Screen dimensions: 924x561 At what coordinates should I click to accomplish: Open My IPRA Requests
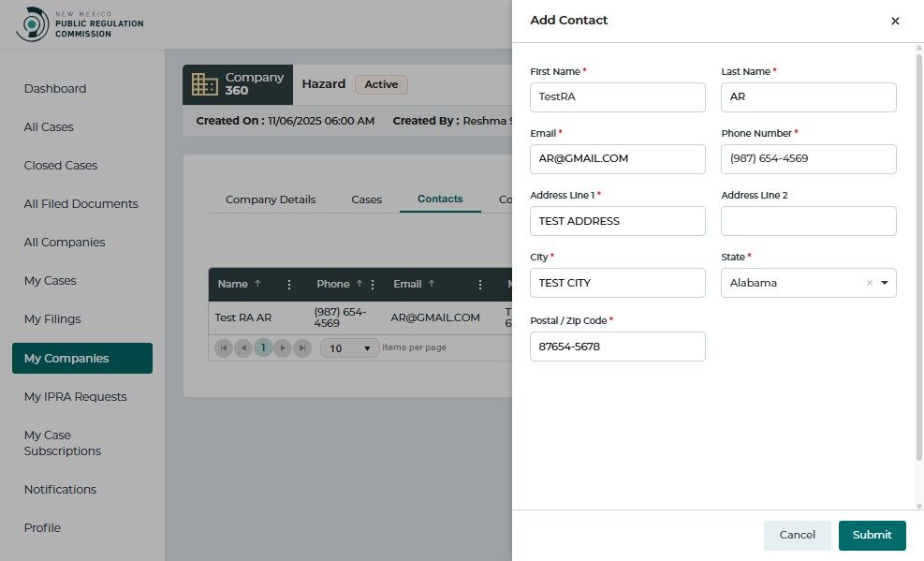(75, 396)
